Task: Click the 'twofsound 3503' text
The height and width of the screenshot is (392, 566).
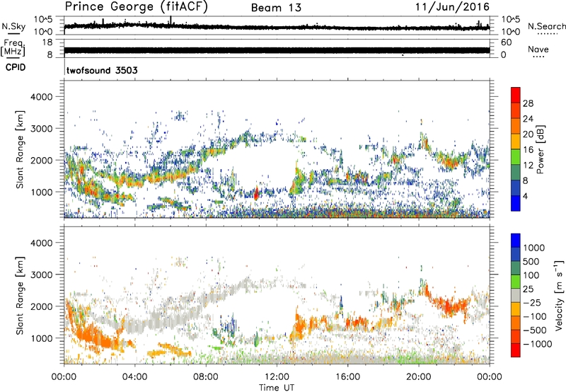Action: (x=102, y=70)
